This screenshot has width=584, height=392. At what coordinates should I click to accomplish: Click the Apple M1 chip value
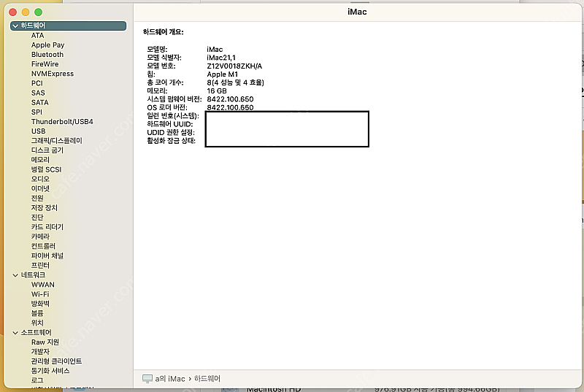223,74
